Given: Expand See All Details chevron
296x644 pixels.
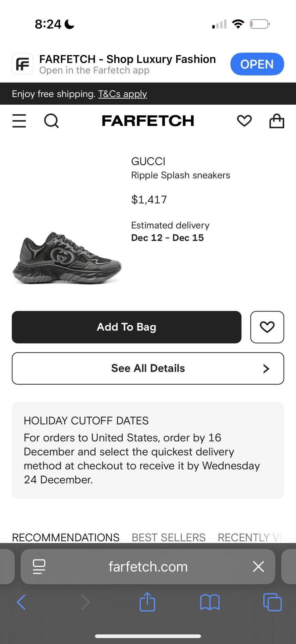Looking at the screenshot, I should click(x=266, y=369).
